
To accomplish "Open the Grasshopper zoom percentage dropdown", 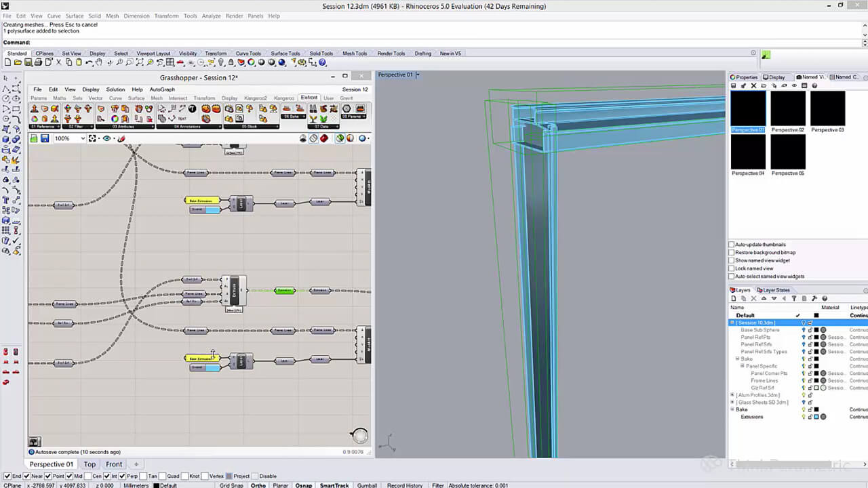I will pos(83,138).
